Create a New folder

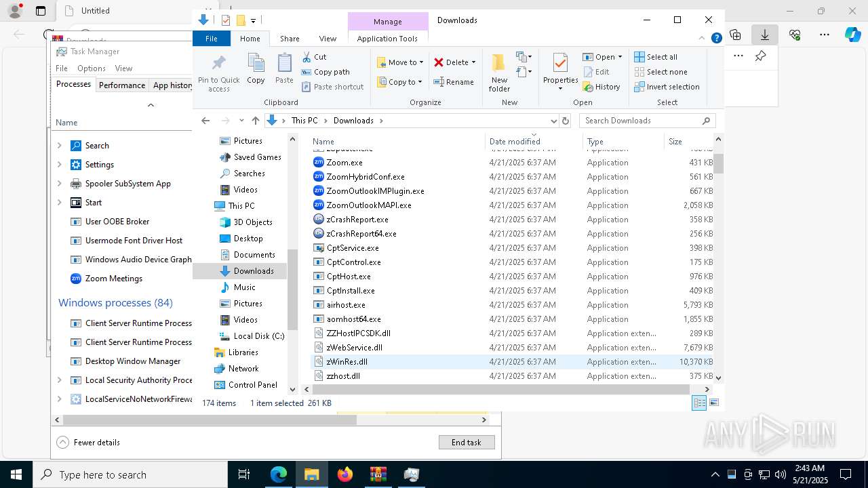[499, 73]
